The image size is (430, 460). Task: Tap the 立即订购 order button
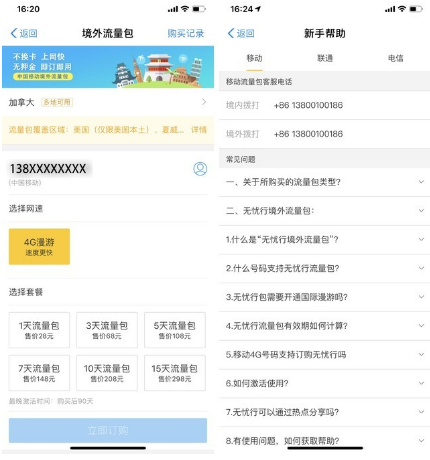point(108,430)
